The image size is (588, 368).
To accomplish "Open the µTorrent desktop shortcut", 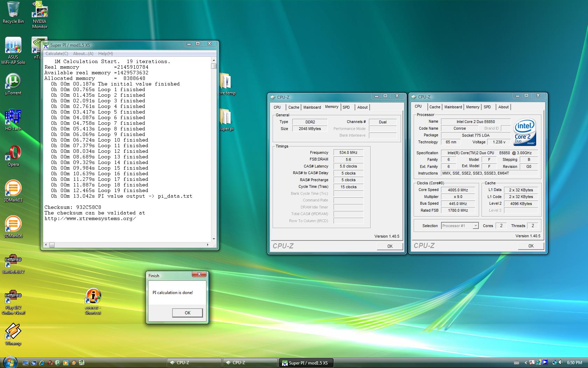I will [x=13, y=84].
